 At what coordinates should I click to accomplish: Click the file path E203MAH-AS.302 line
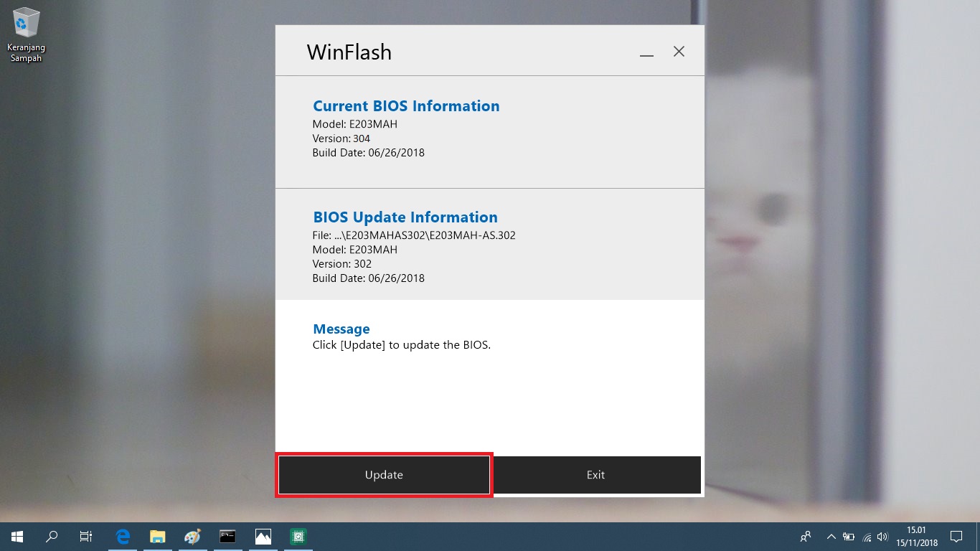coord(414,235)
